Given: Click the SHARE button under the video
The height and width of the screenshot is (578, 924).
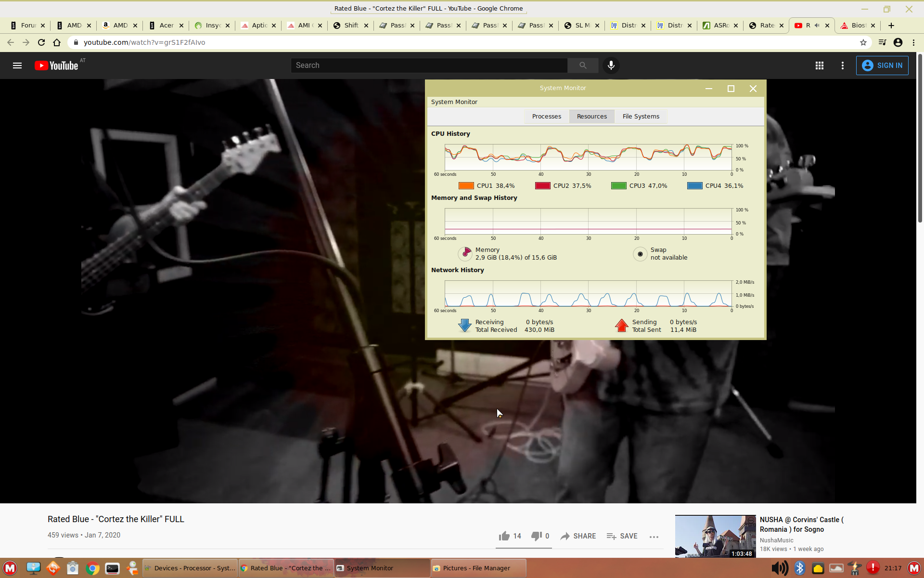Looking at the screenshot, I should click(x=578, y=536).
